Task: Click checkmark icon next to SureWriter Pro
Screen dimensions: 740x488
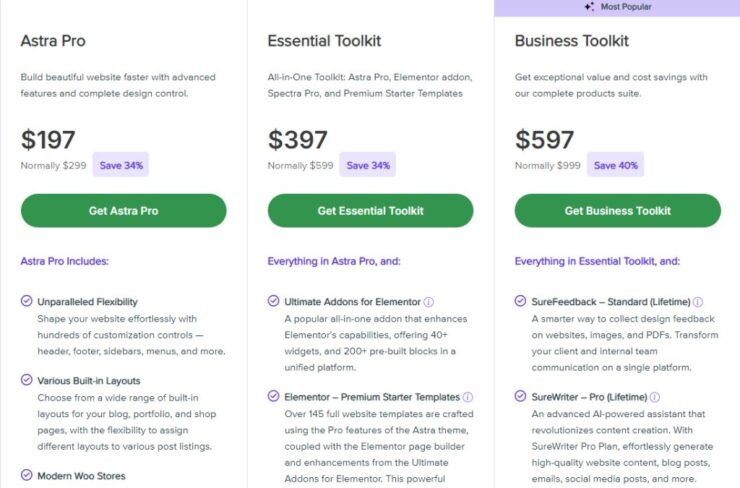Action: pyautogui.click(x=520, y=396)
